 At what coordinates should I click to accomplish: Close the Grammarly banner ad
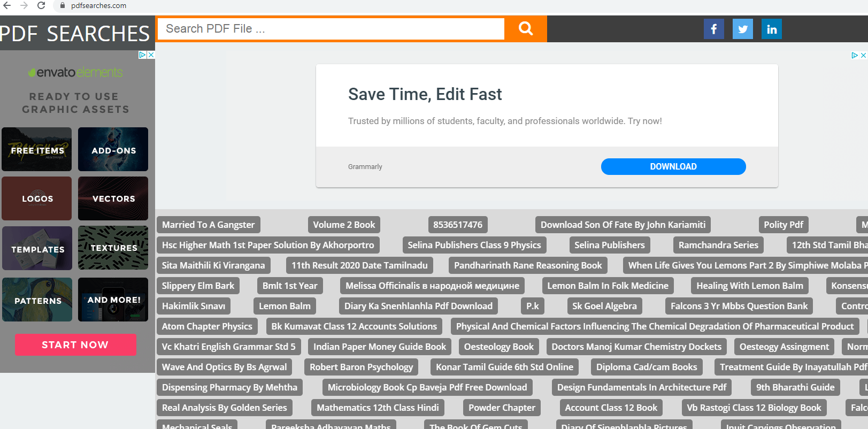863,55
